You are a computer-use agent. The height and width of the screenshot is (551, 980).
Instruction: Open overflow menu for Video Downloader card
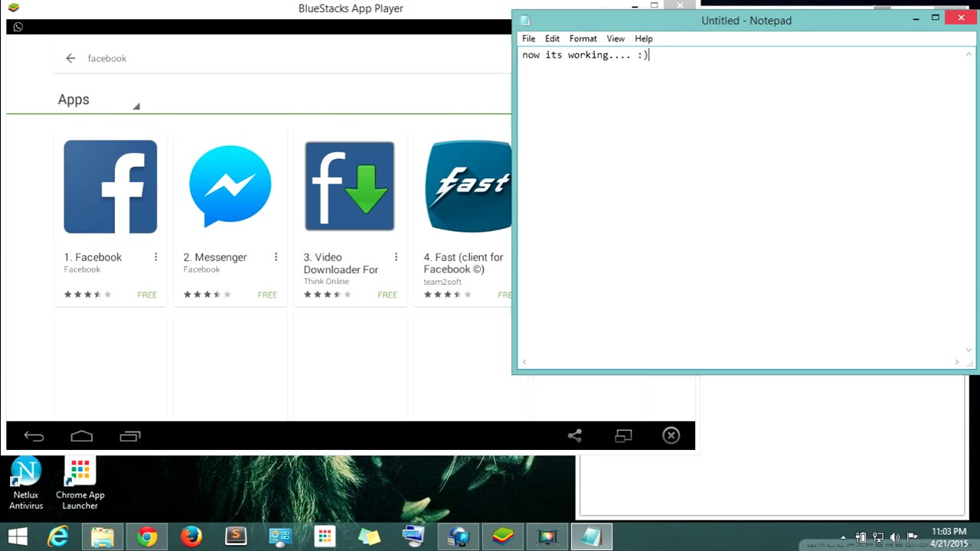(x=396, y=257)
